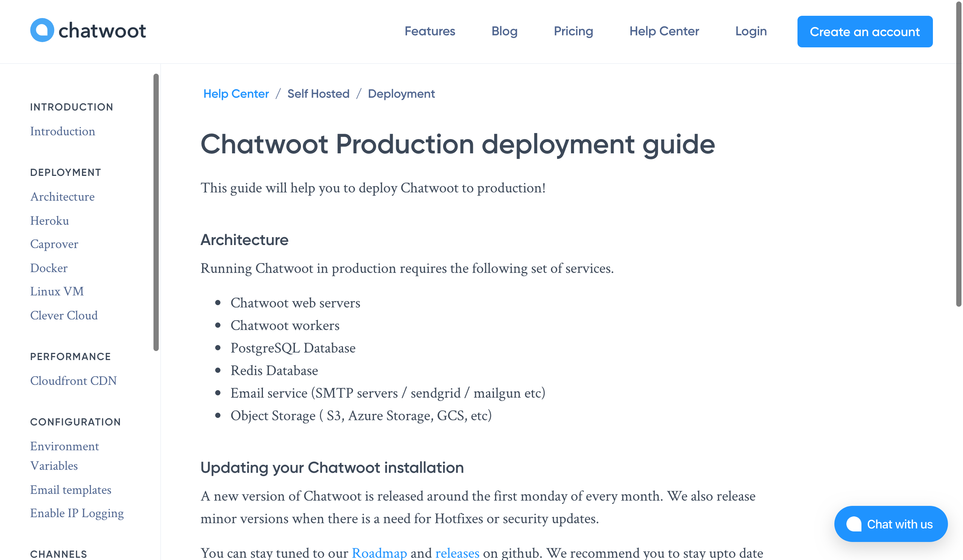Click the Login link
This screenshot has width=963, height=560.
[x=751, y=31]
